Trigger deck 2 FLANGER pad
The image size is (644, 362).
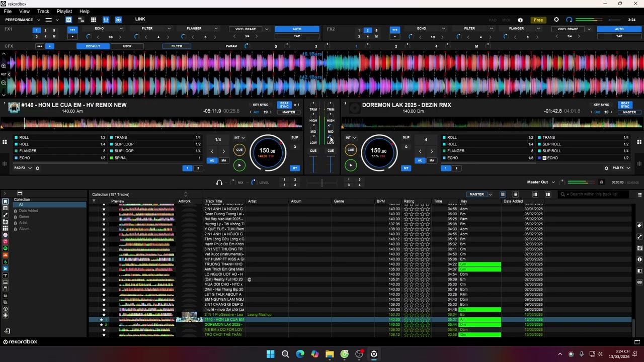[x=488, y=151]
